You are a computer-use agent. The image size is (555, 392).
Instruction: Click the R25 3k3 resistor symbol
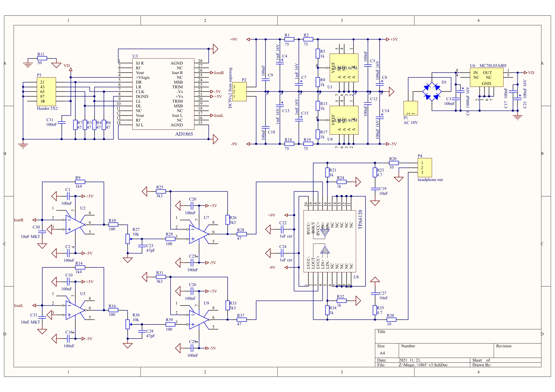[161, 191]
